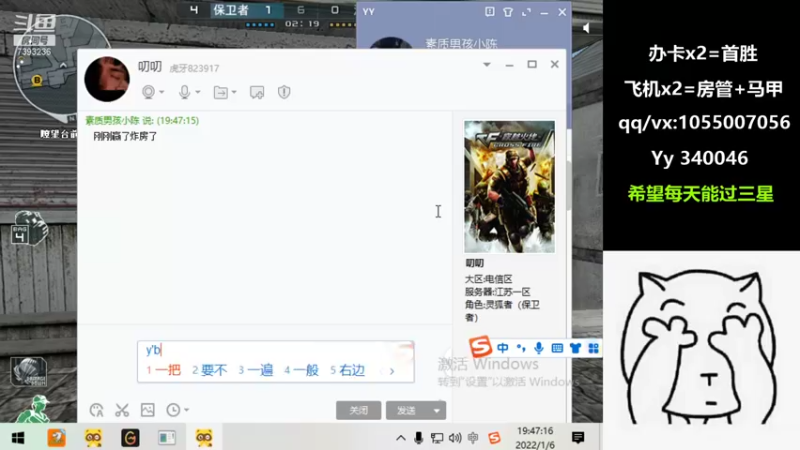Click the tray volume speaker icon
800x450 pixels.
tap(455, 438)
